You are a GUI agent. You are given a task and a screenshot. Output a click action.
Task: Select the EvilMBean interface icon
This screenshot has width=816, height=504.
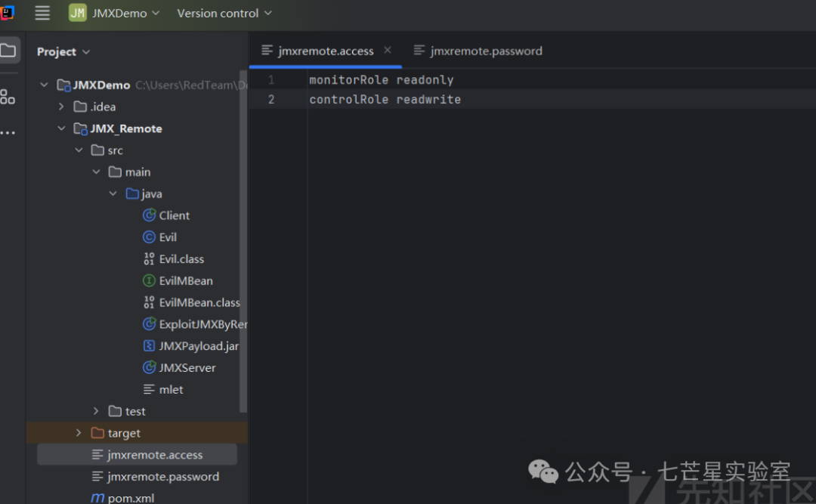pos(149,280)
